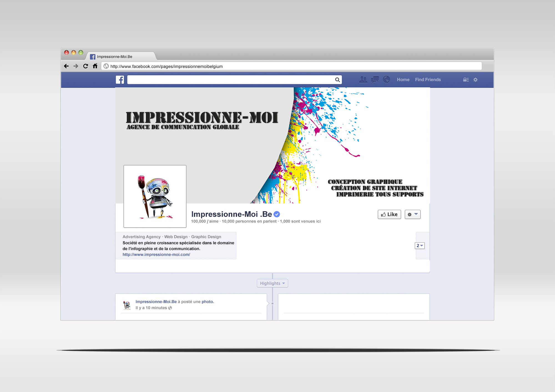Open the Highlights dropdown
The height and width of the screenshot is (392, 555).
(273, 283)
